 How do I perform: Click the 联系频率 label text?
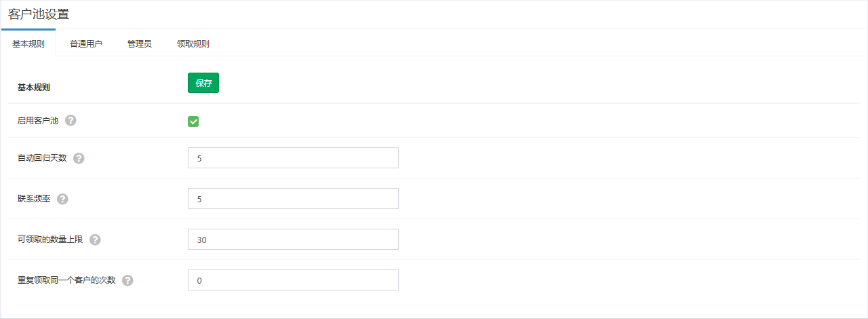(34, 199)
